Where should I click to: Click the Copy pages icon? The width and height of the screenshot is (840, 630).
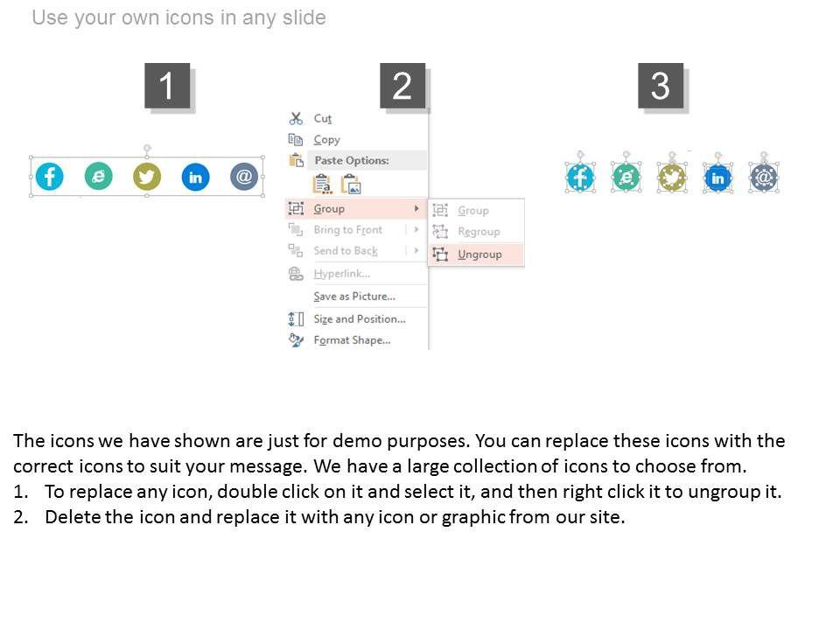click(296, 139)
